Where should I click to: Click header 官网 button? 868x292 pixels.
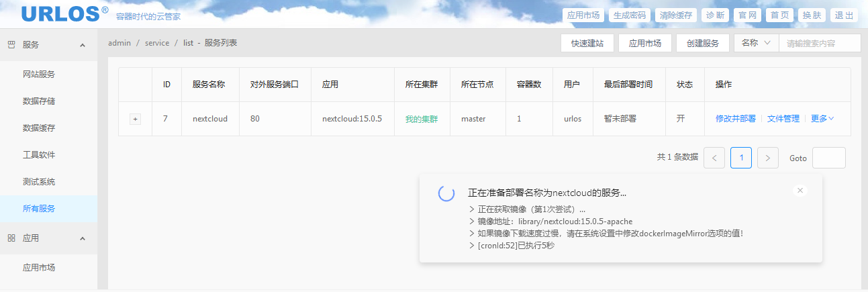[x=748, y=15]
